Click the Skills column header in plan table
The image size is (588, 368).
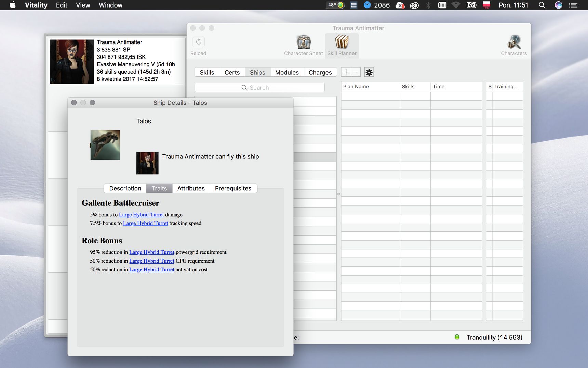(415, 87)
